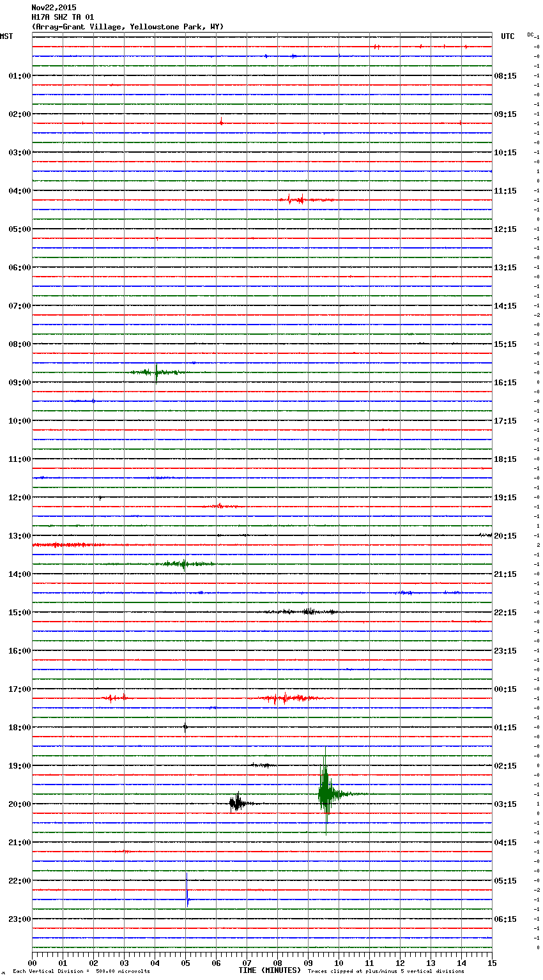Click the 16:15 UTC time label
543x980 pixels.
(x=505, y=383)
